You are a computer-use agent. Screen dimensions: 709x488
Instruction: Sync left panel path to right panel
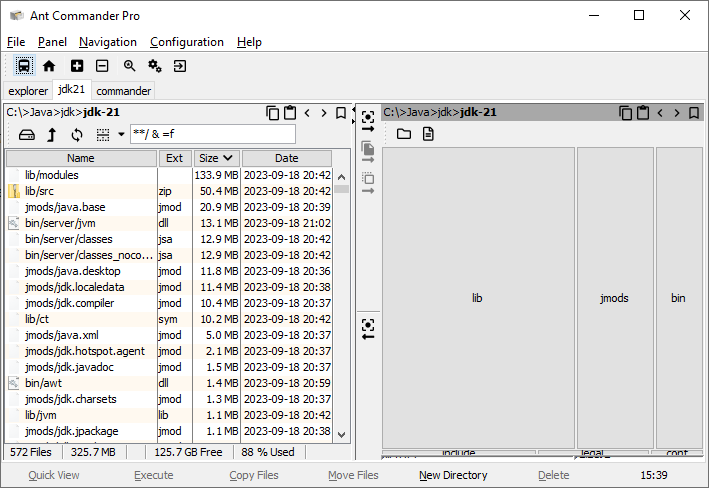pos(368,122)
